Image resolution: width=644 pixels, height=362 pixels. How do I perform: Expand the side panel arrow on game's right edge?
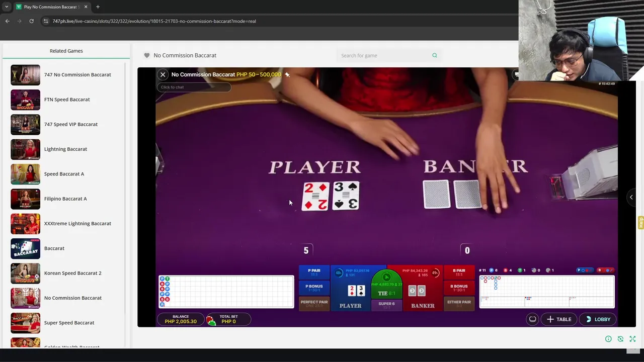(x=631, y=197)
